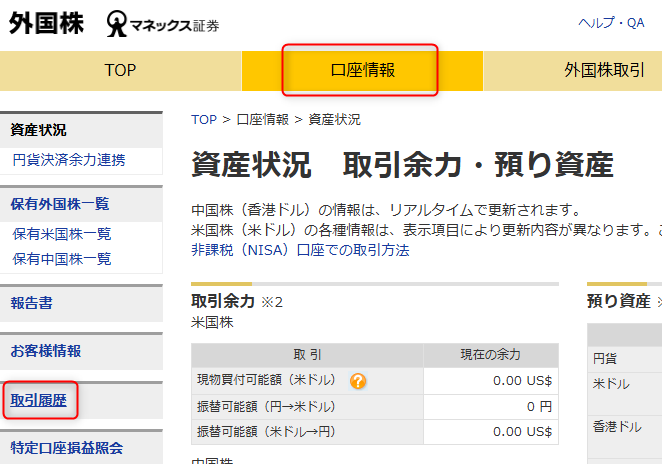This screenshot has height=464, width=662.
Task: Click the TOP breadcrumb link
Action: click(x=204, y=119)
